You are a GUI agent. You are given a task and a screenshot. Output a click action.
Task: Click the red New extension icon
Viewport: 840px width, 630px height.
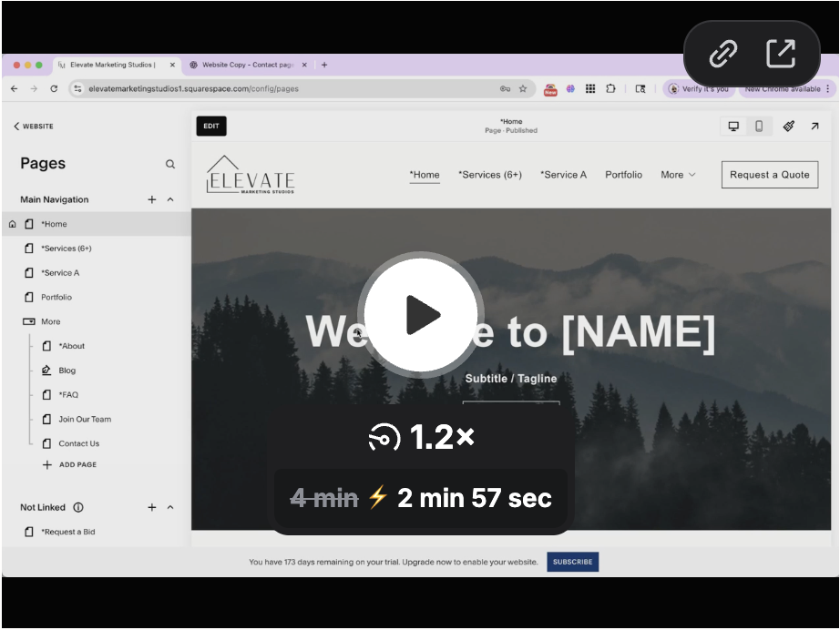(x=550, y=89)
